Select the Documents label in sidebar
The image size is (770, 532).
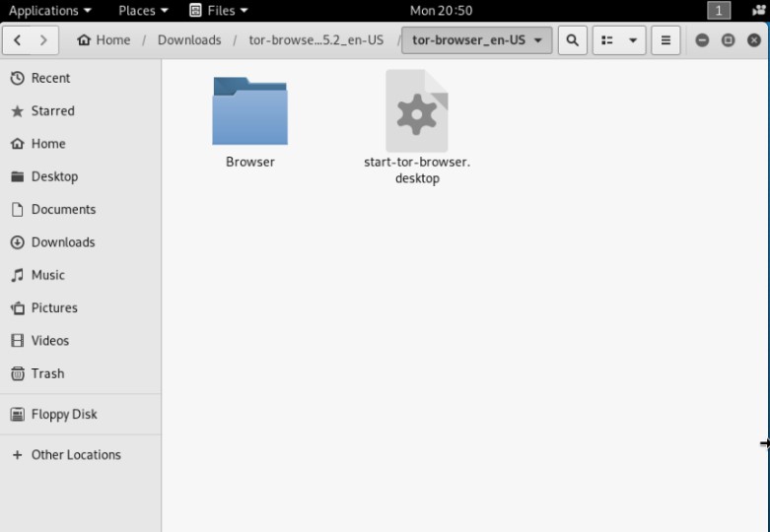(63, 210)
